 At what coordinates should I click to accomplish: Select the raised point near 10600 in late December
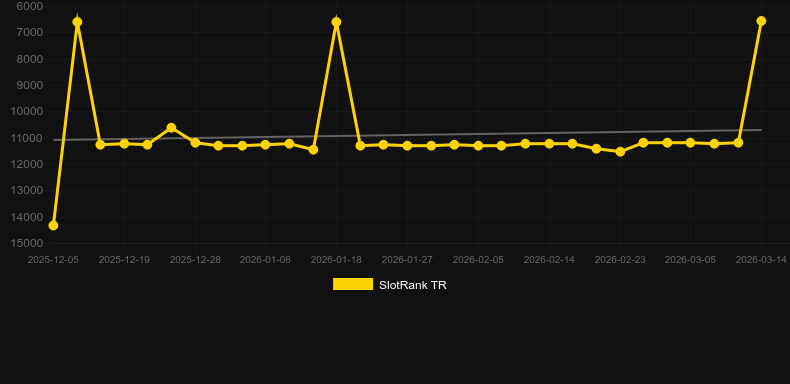click(171, 128)
